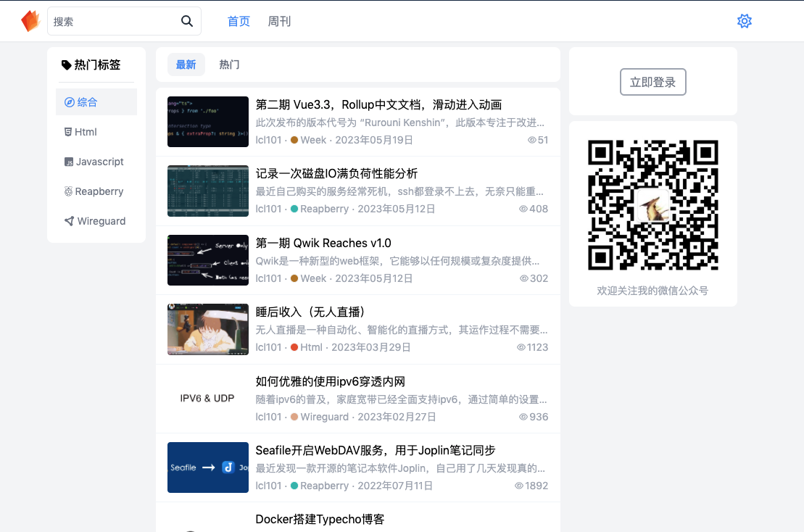Go to the 首页 nav item
This screenshot has height=532, width=804.
[x=239, y=21]
